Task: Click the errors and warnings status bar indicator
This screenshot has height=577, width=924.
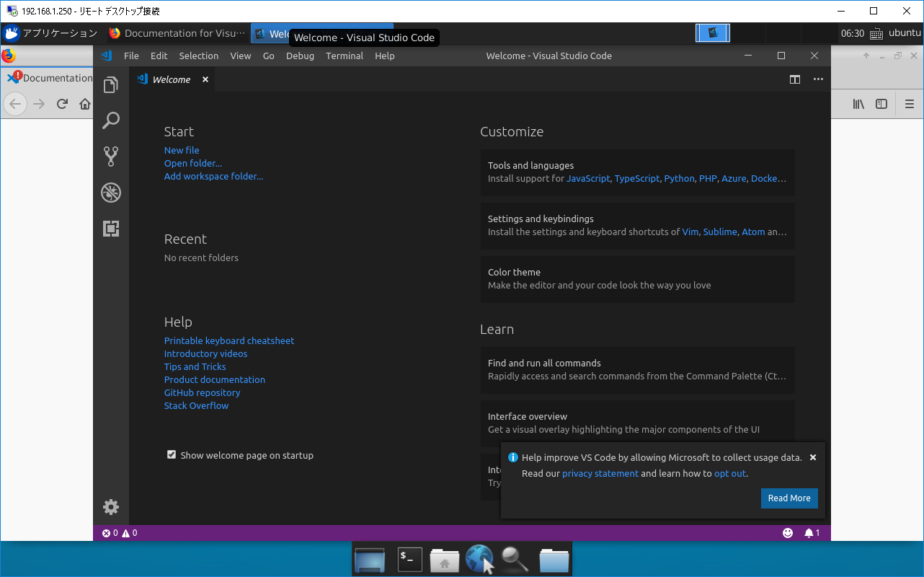Action: click(119, 532)
